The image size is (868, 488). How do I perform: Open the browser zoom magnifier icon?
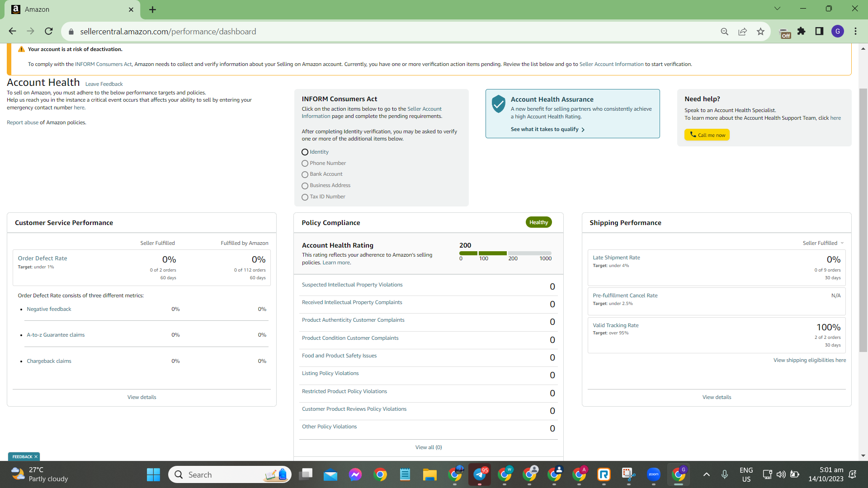(x=724, y=32)
